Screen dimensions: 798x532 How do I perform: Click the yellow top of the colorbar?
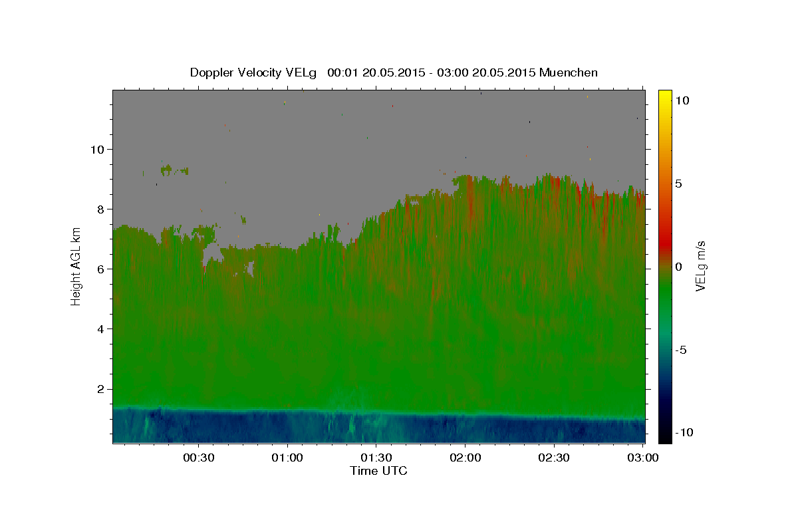664,96
